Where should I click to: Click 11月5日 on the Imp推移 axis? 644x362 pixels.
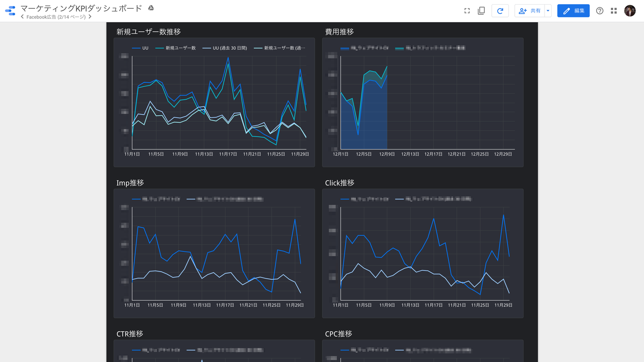(155, 305)
